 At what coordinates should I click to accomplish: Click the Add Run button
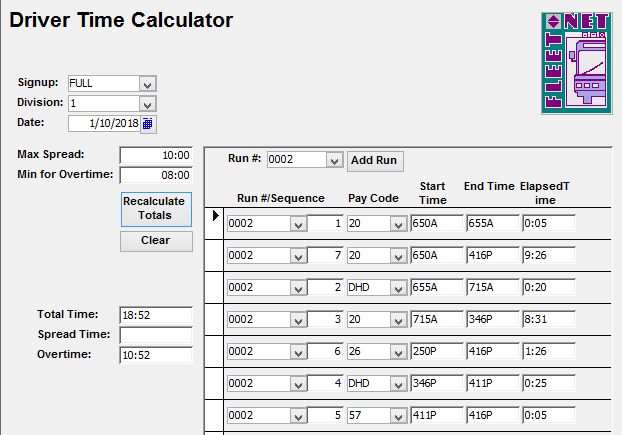point(376,160)
